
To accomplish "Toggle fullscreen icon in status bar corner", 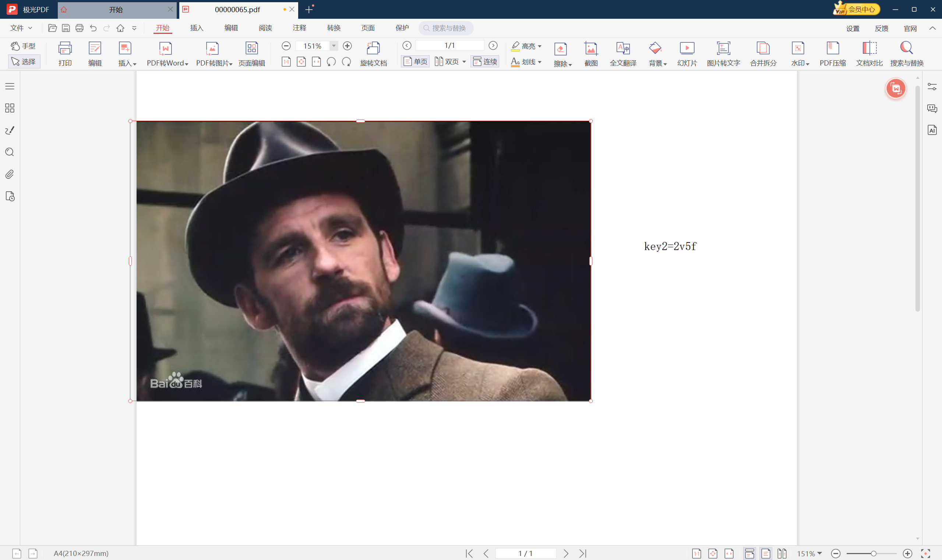I will (925, 553).
